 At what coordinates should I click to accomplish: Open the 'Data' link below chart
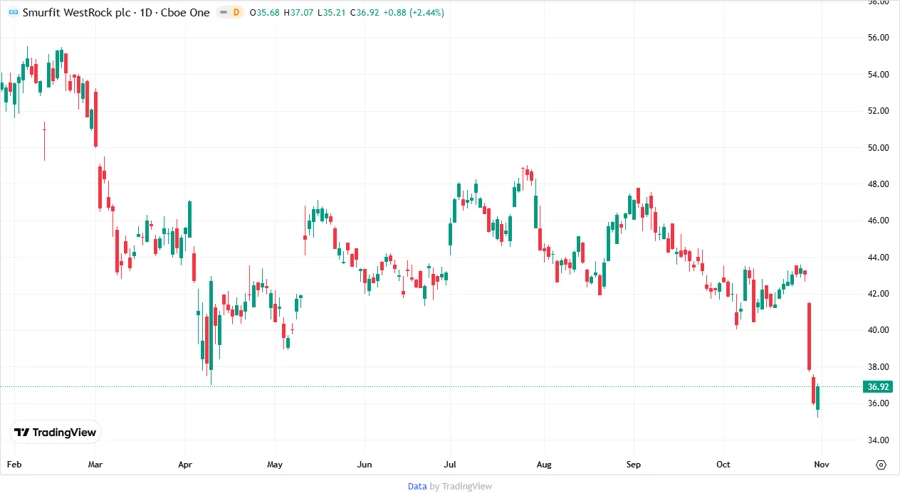tap(417, 486)
